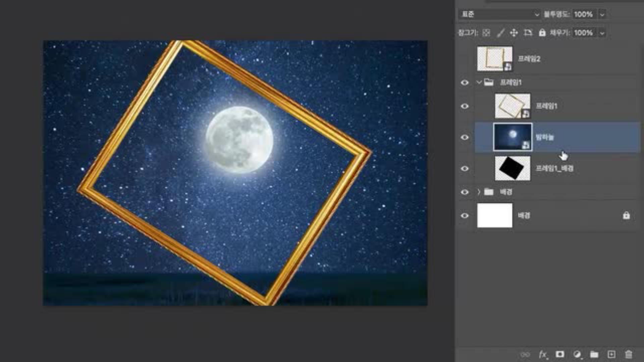Create a new layer with the plus icon
Viewport: 644px width, 362px height.
[611, 354]
